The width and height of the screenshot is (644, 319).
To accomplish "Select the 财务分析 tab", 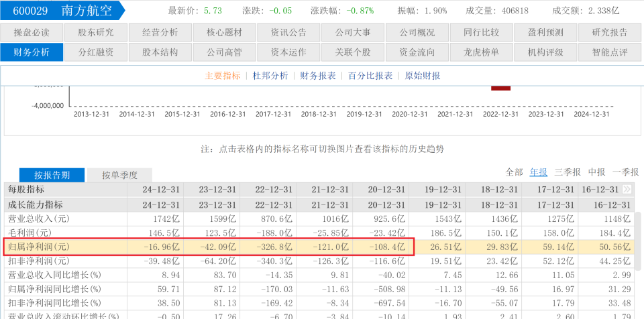I will 32,52.
